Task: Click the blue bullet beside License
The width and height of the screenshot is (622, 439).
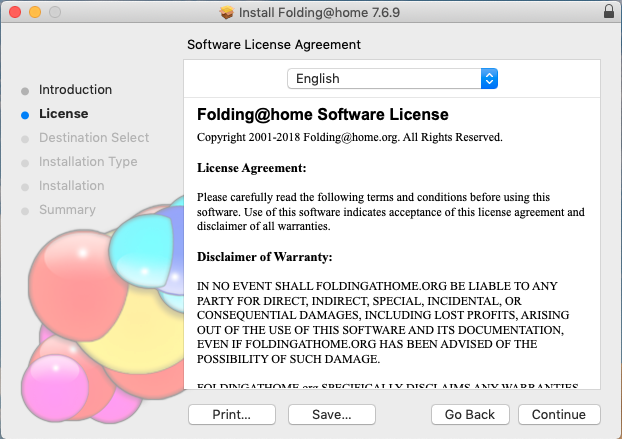Action: pyautogui.click(x=25, y=115)
